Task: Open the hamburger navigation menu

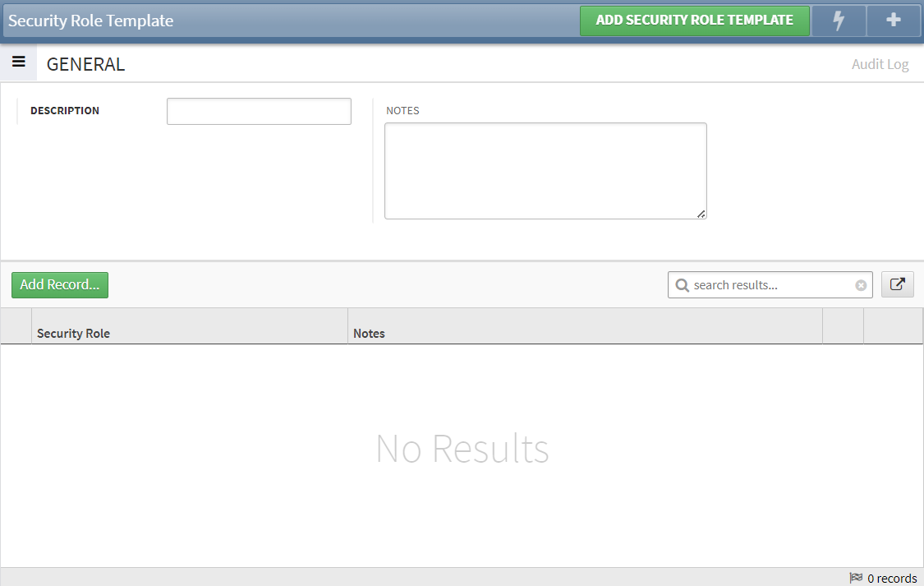Action: [18, 61]
